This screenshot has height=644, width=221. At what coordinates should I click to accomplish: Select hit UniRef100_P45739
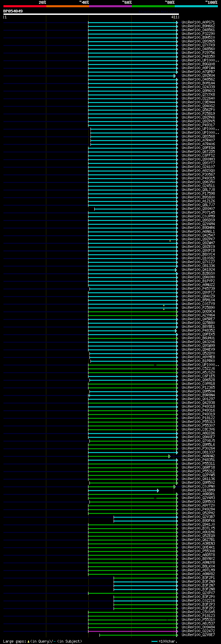point(198,289)
